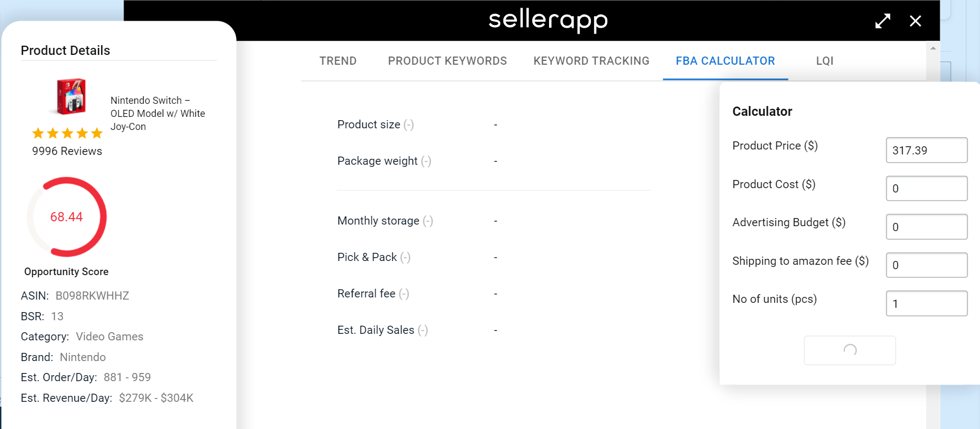980x429 pixels.
Task: Click the Nintendo Switch OLED product title
Action: [158, 114]
